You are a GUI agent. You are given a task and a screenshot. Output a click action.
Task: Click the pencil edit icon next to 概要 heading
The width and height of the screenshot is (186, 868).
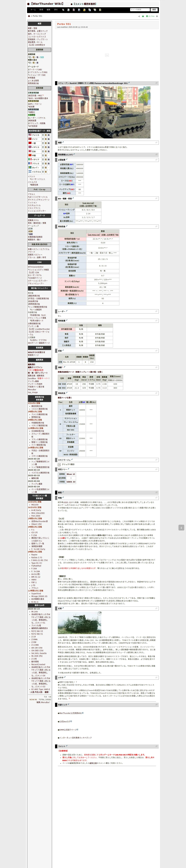(x=63, y=142)
